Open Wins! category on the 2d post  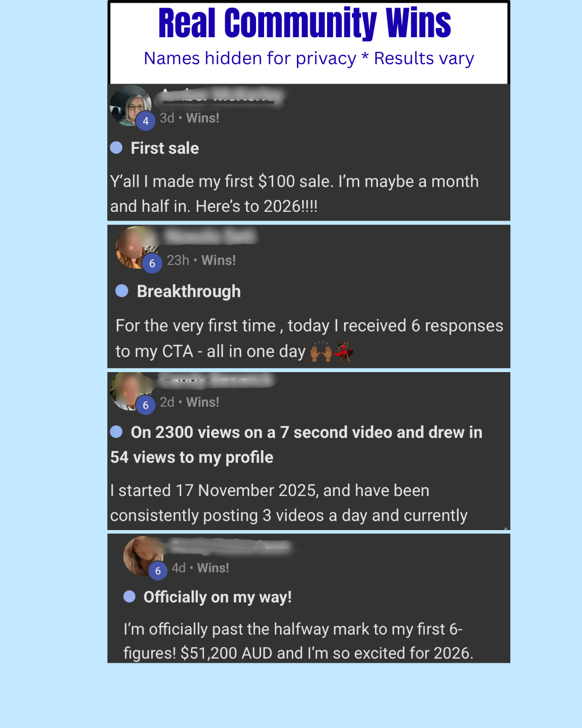[x=203, y=402]
